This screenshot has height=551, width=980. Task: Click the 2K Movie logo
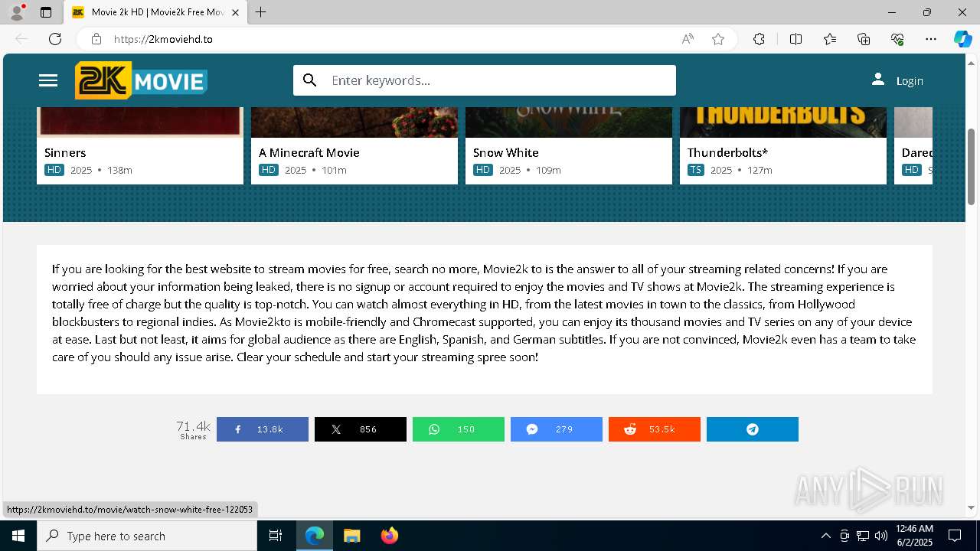pos(141,80)
